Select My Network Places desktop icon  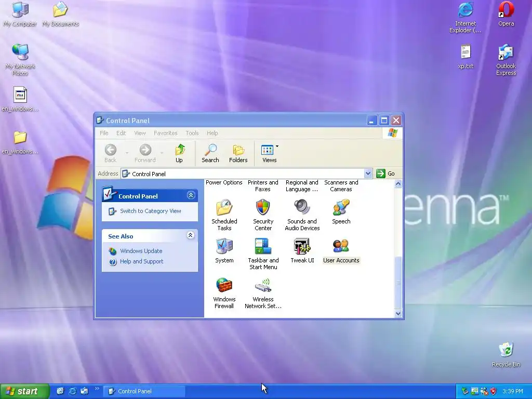pyautogui.click(x=20, y=60)
